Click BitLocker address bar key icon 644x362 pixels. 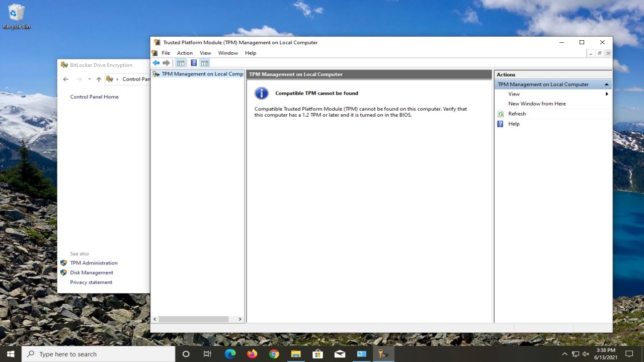(x=110, y=79)
